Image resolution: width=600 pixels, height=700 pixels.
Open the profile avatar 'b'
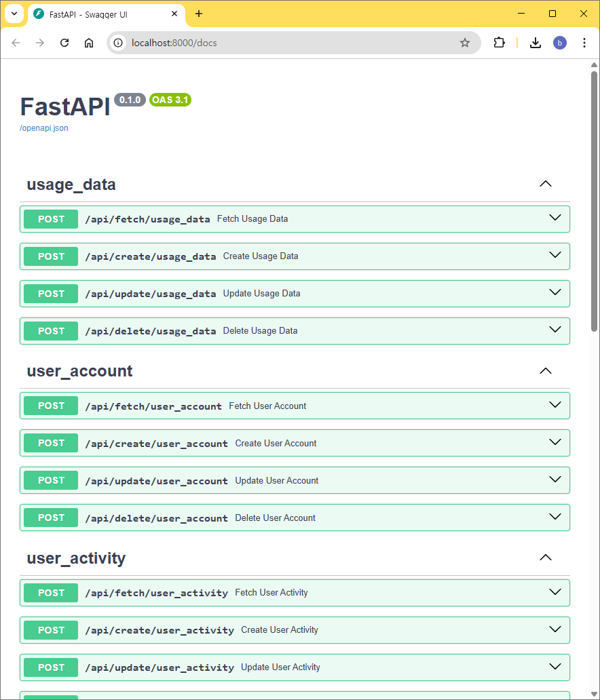(x=560, y=43)
